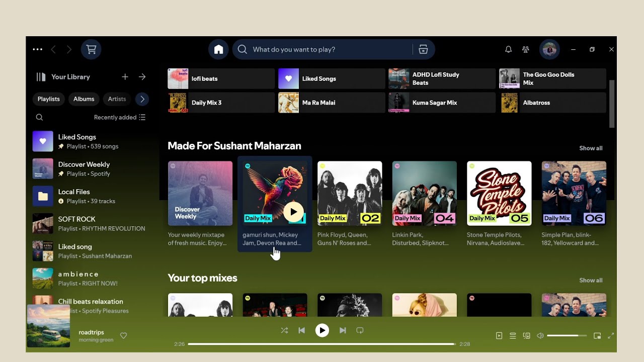644x362 pixels.
Task: Click the main content vertical scrollbar
Action: click(x=612, y=104)
